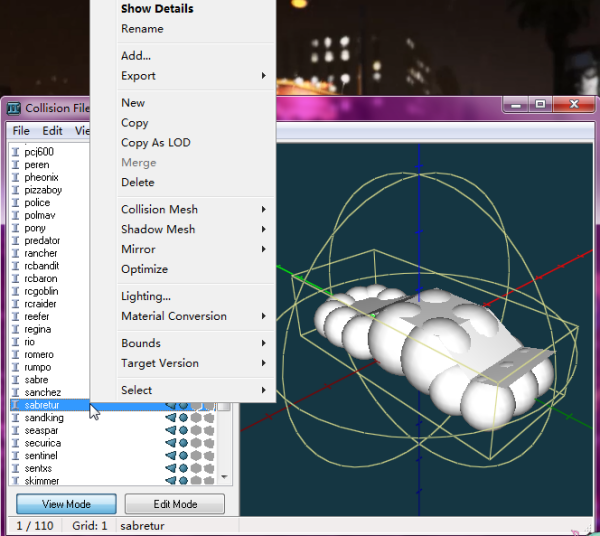Click last gray mesh icon in securica row
This screenshot has height=536, width=600.
(x=209, y=443)
